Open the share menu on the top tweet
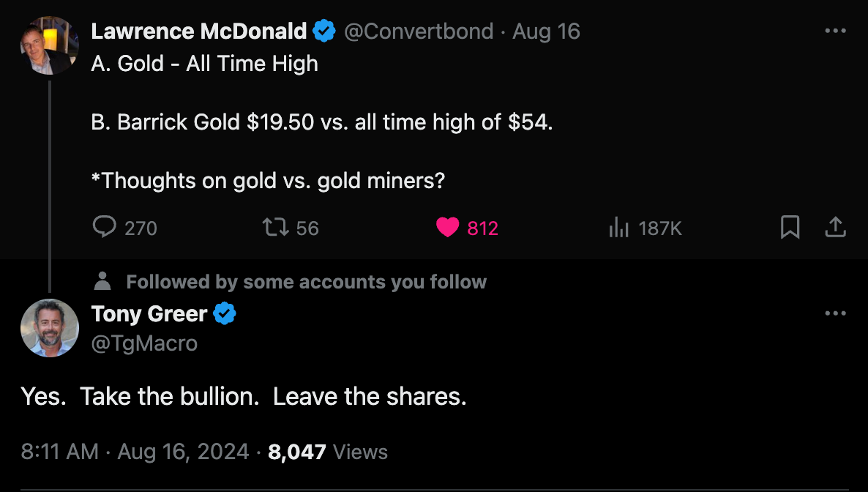Viewport: 868px width, 492px height. [x=836, y=228]
